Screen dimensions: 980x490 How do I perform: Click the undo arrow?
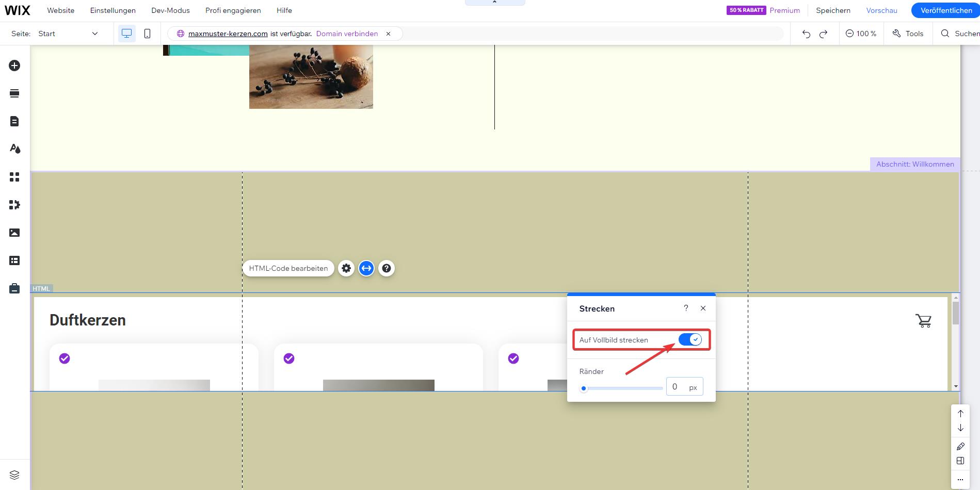(x=806, y=34)
